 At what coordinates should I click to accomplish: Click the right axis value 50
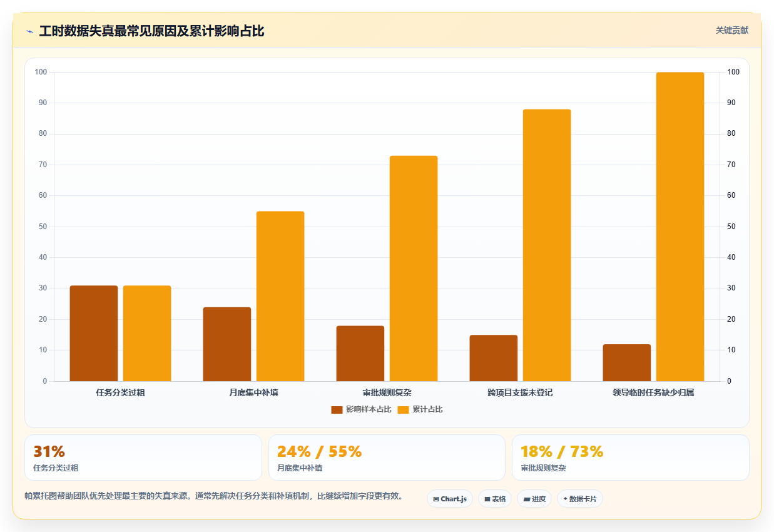click(x=731, y=227)
